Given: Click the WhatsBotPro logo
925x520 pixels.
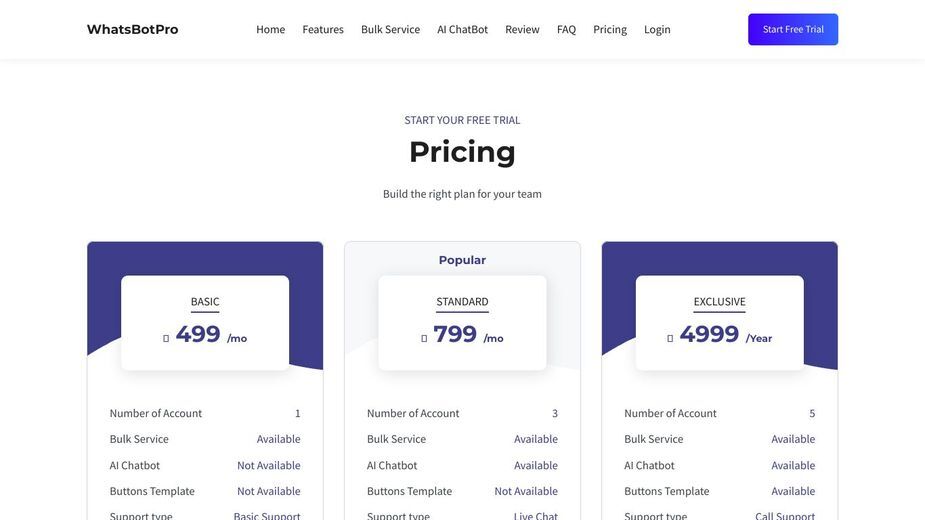Looking at the screenshot, I should coord(132,30).
